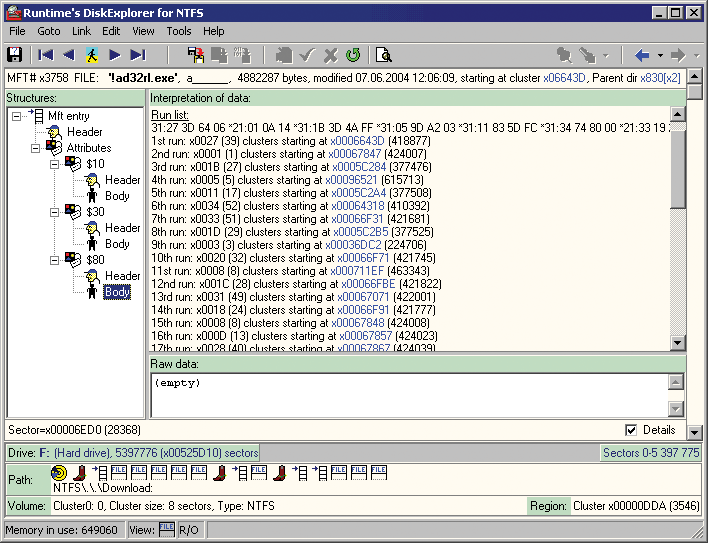Click the grayed-out checkmark apply icon
Image resolution: width=708 pixels, height=543 pixels.
pos(307,55)
